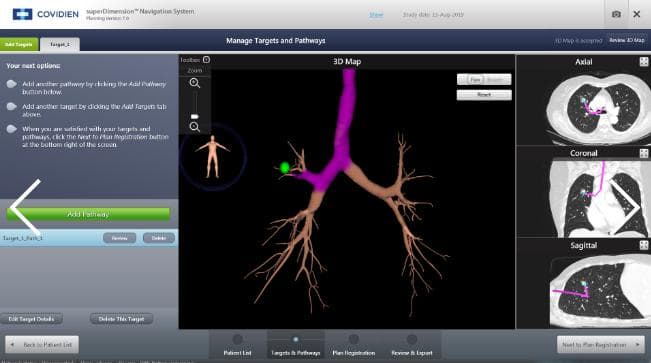Image resolution: width=651 pixels, height=363 pixels.
Task: Maximize the Coronal view
Action: tap(644, 153)
